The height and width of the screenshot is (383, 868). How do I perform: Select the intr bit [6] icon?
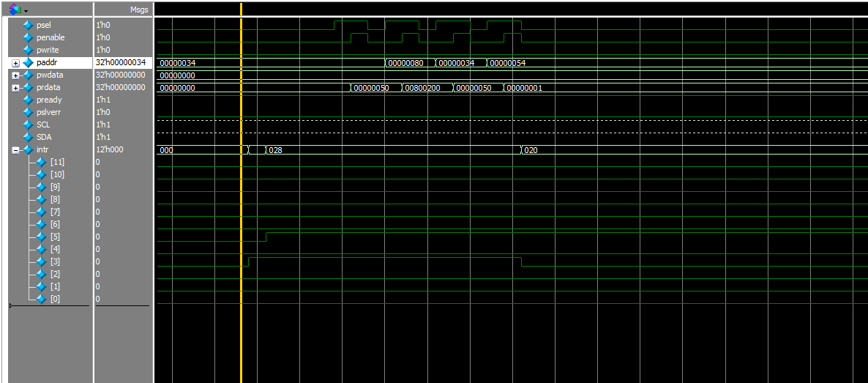41,224
